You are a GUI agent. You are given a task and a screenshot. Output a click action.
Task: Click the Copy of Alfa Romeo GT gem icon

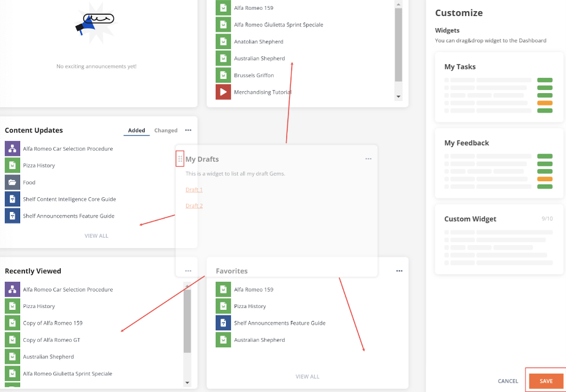coord(12,339)
